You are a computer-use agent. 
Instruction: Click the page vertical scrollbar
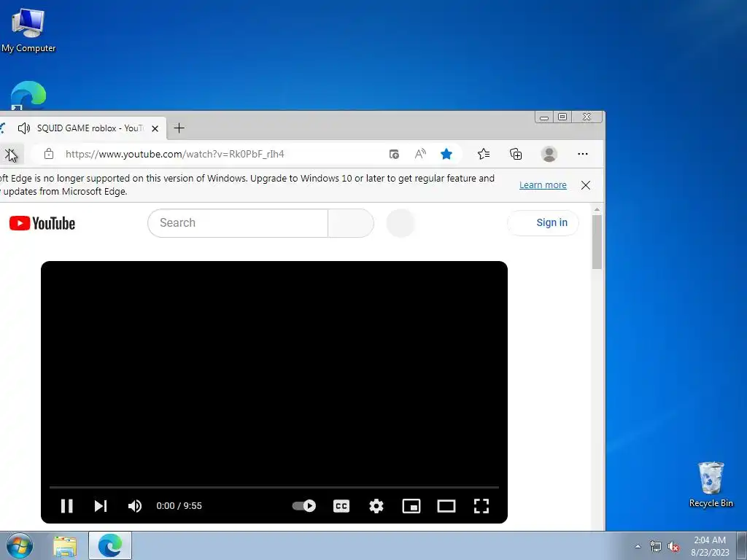597,242
